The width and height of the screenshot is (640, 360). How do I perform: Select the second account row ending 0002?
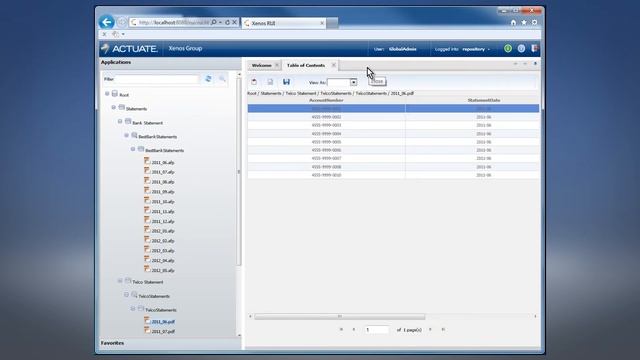point(393,117)
